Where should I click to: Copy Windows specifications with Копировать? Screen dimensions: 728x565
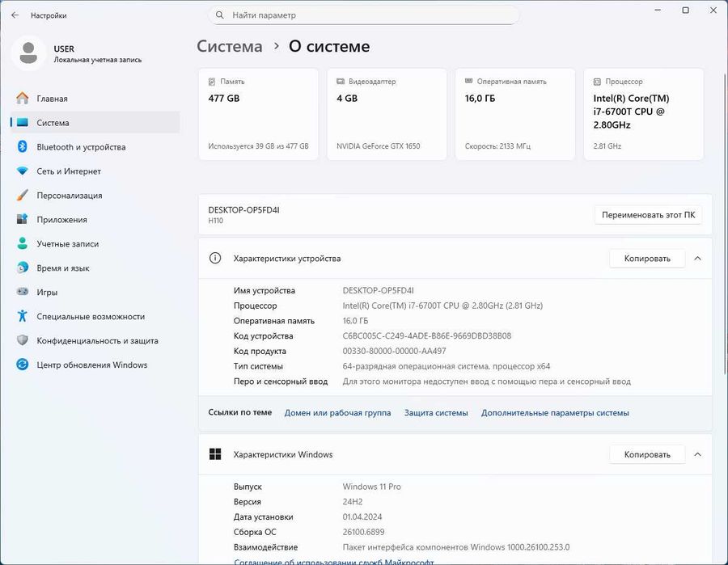pyautogui.click(x=647, y=454)
